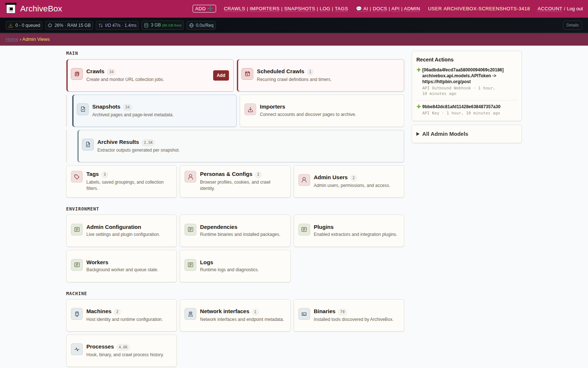The width and height of the screenshot is (588, 368).
Task: Click the Network interfaces icon
Action: point(190,314)
